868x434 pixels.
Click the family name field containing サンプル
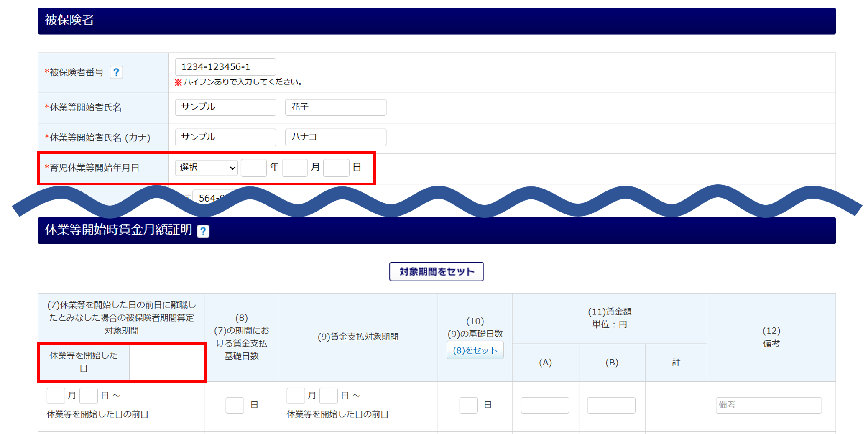(225, 107)
